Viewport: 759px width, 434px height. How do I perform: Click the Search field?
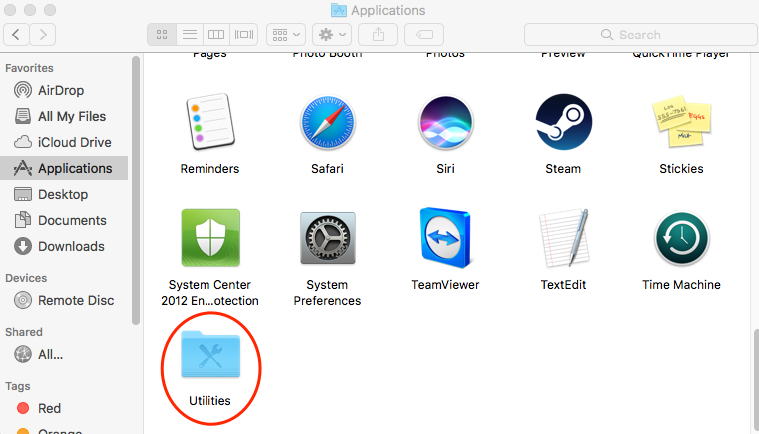[x=641, y=34]
